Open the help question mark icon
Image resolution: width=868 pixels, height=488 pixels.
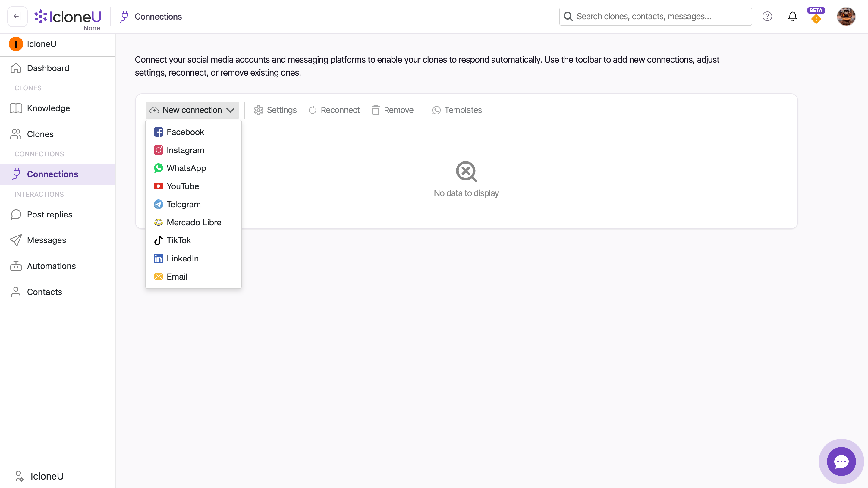(x=767, y=17)
